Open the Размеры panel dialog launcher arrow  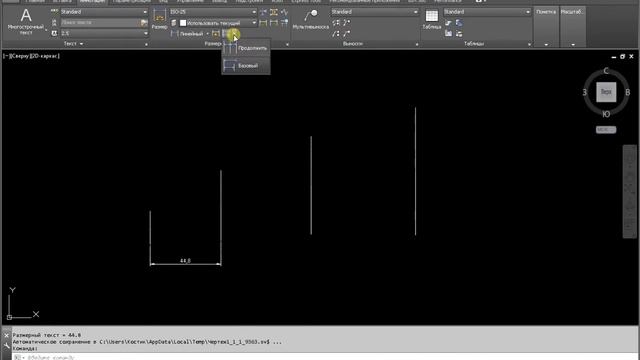point(287,44)
